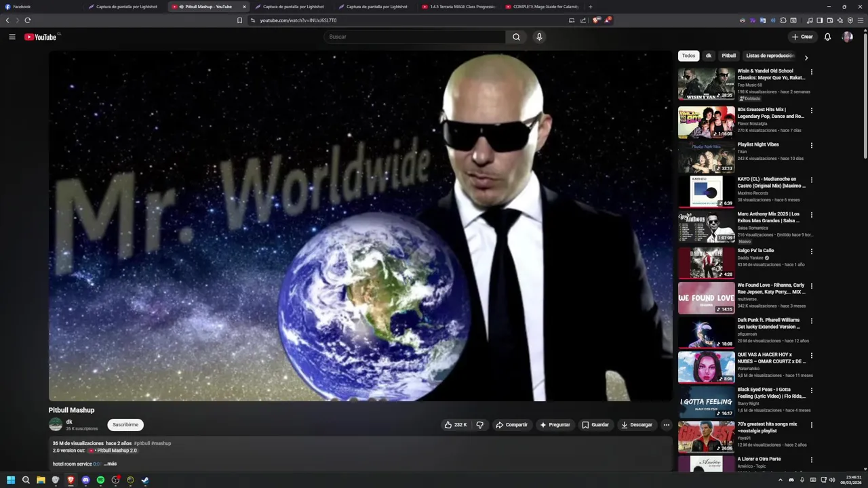Screen dimensions: 868x488
Task: Open options for Marc Anthony Mix 2025
Action: click(x=812, y=215)
